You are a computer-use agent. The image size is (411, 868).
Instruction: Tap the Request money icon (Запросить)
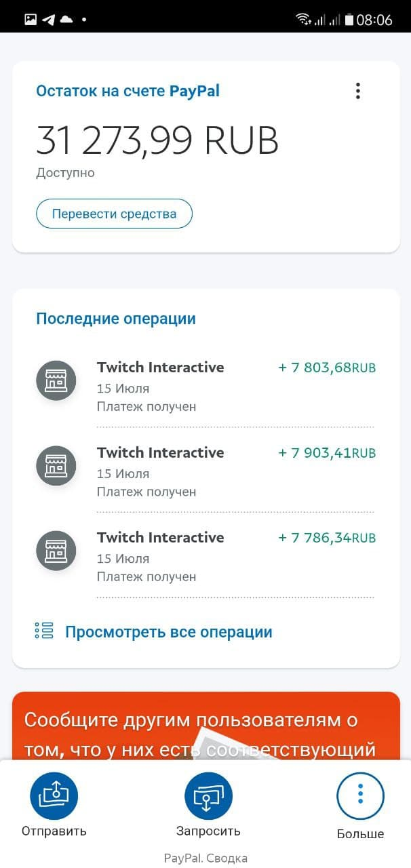click(x=208, y=796)
